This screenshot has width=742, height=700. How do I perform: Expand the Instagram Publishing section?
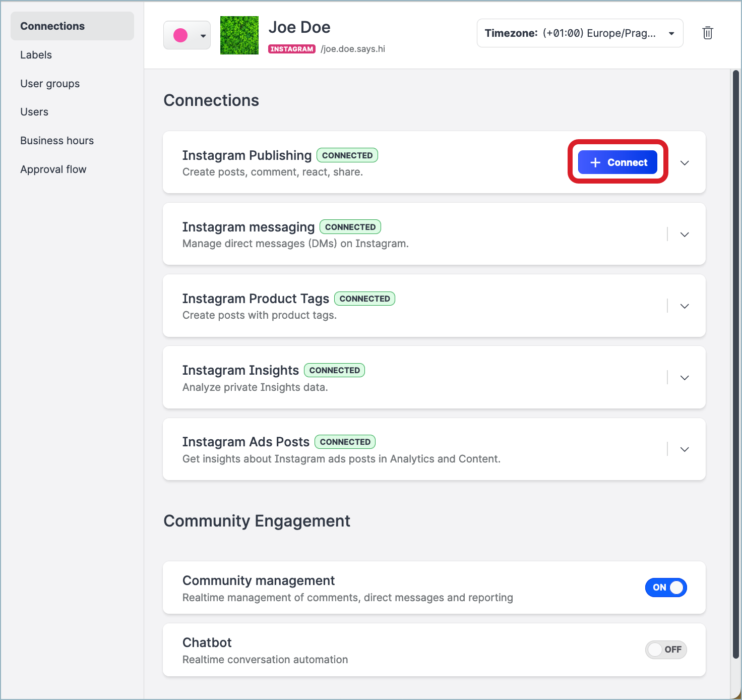(x=684, y=163)
